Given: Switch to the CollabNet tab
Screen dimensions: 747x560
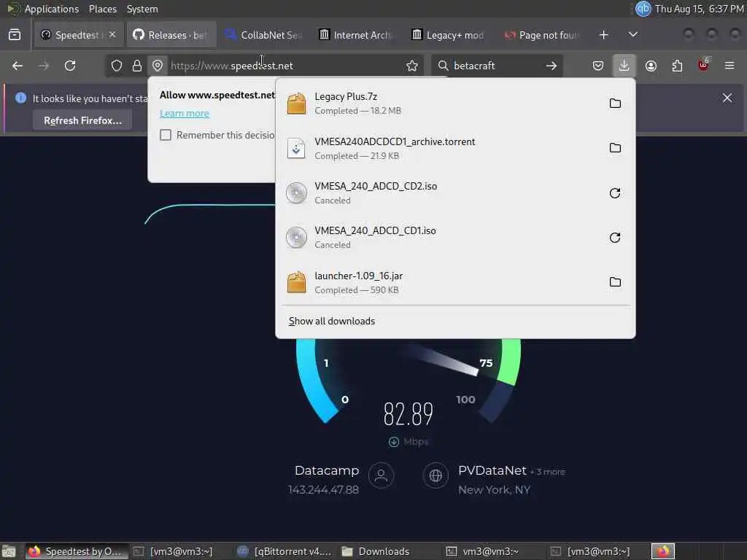Looking at the screenshot, I should pyautogui.click(x=264, y=35).
